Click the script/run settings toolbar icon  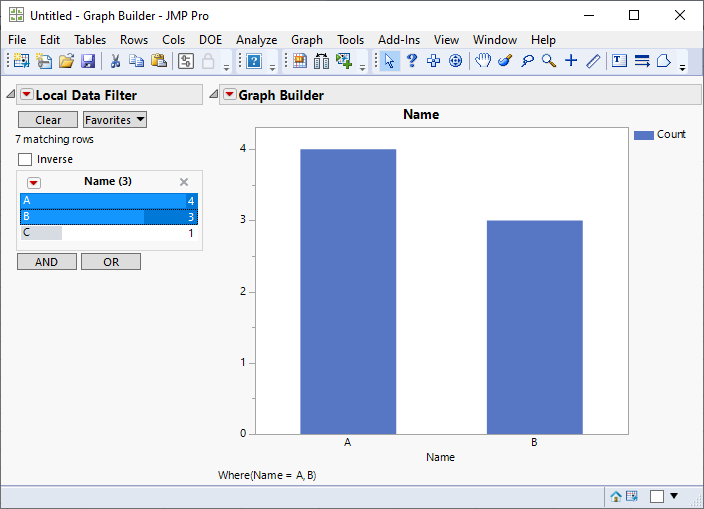[x=185, y=61]
